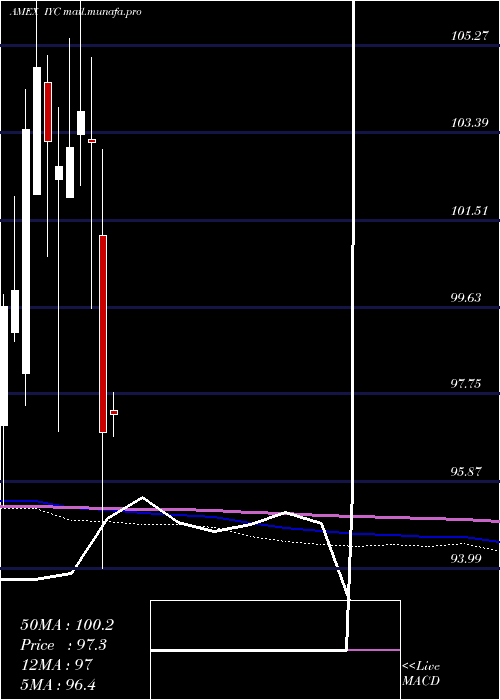Click the Live MACD label
Viewport: 500px width, 700px height.
coord(421,674)
